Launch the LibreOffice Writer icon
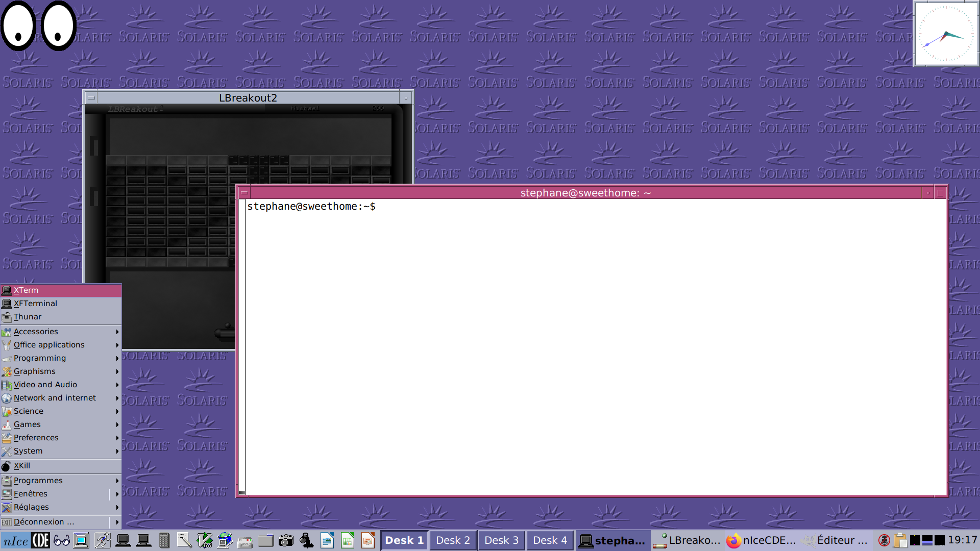The width and height of the screenshot is (980, 551). pyautogui.click(x=327, y=540)
